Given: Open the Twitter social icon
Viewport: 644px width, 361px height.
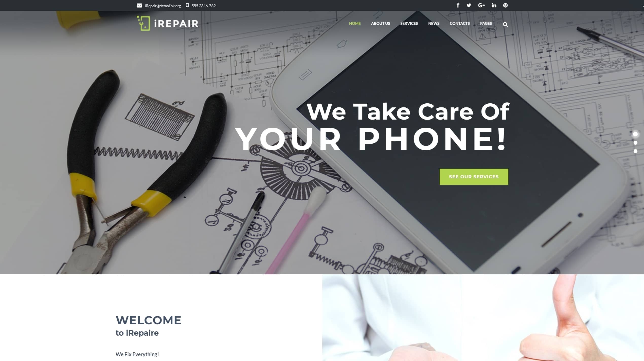Looking at the screenshot, I should [469, 5].
